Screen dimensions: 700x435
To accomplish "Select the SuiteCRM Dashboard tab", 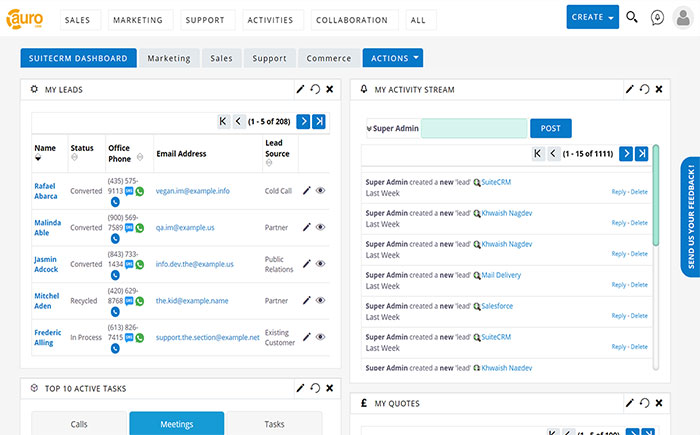I will point(78,58).
